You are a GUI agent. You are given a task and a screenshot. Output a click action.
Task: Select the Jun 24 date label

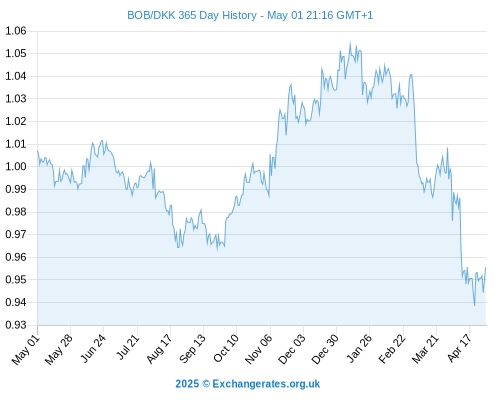click(93, 349)
